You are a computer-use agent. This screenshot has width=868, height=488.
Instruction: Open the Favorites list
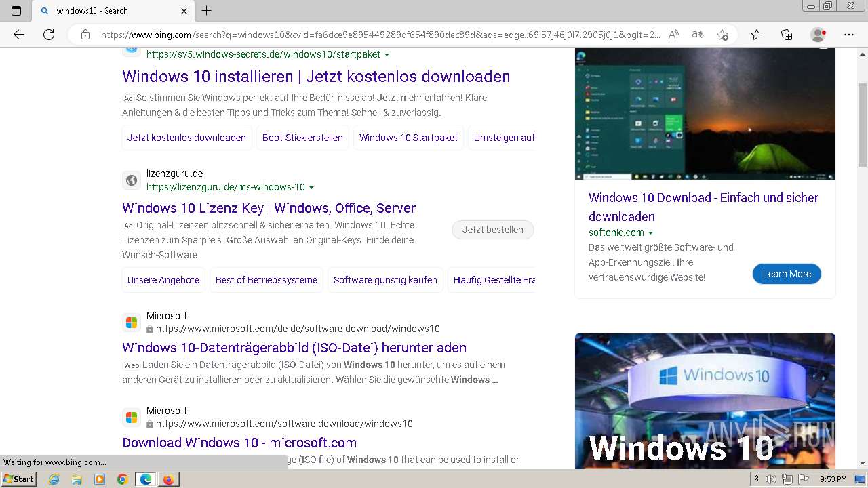click(757, 35)
